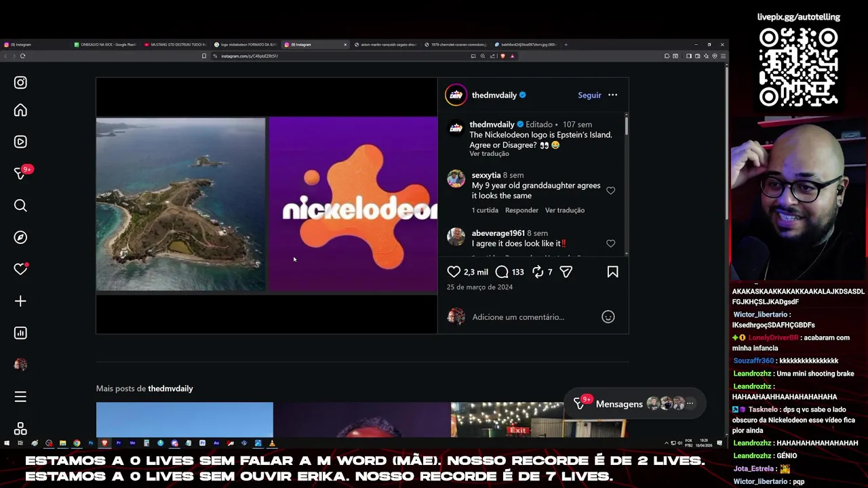Click the Epstein island photo in the post

click(x=180, y=204)
